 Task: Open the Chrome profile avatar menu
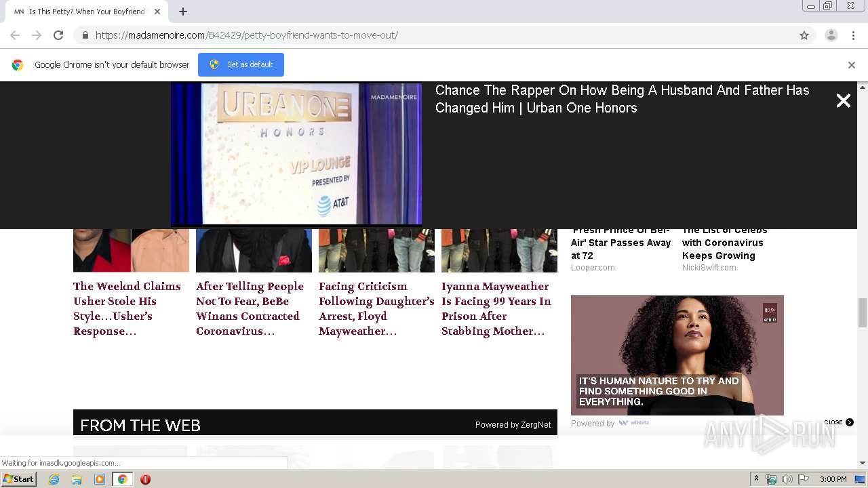[x=831, y=35]
